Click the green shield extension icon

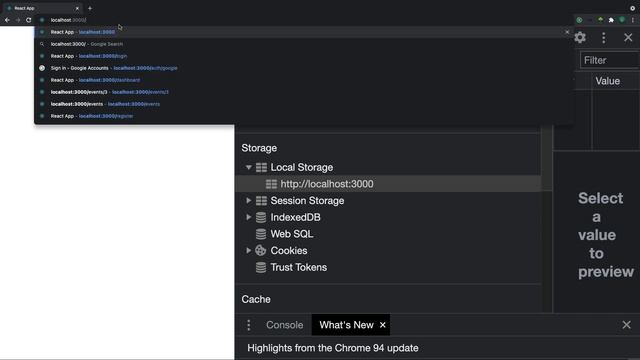point(622,20)
